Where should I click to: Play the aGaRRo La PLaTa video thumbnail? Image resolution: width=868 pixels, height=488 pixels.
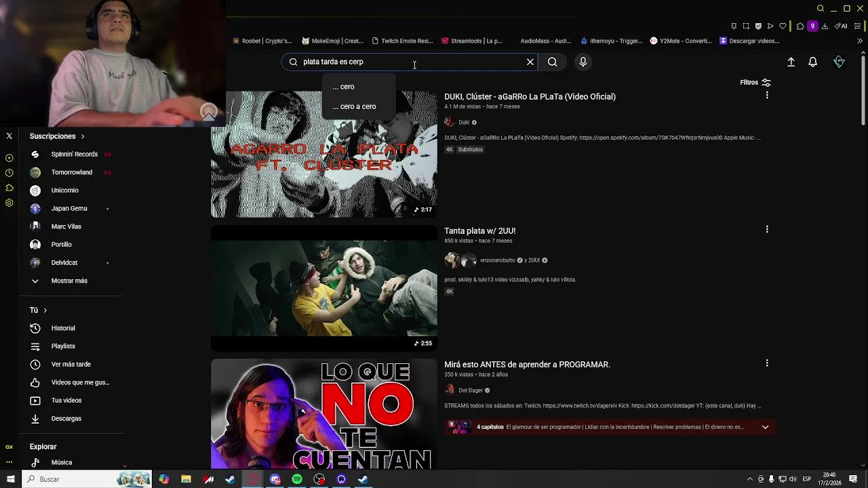(x=324, y=155)
